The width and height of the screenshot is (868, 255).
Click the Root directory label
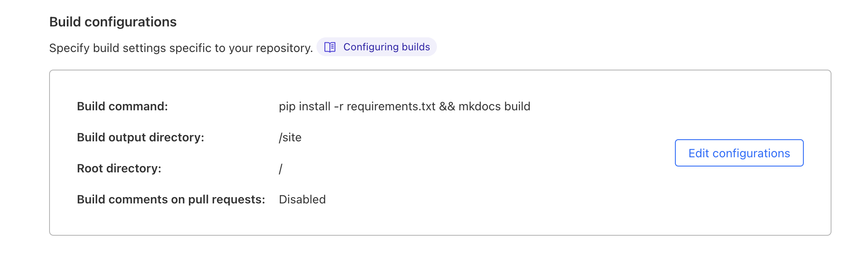click(x=120, y=168)
